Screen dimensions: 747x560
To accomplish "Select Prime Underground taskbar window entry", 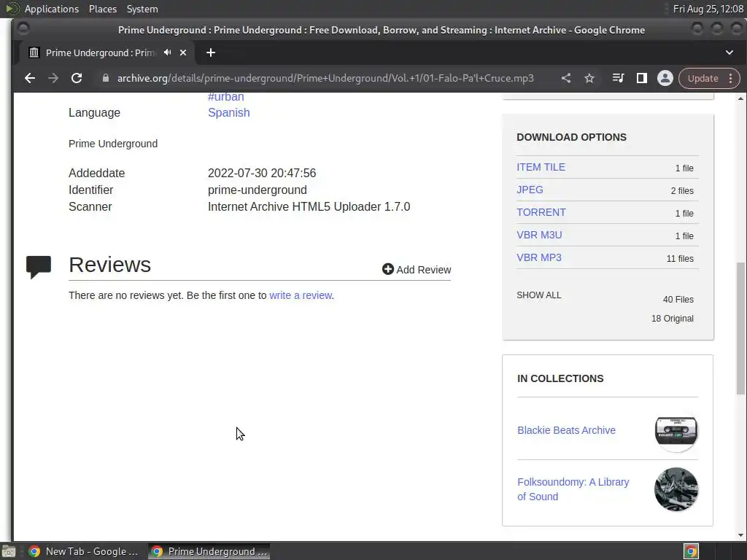I will pos(209,551).
